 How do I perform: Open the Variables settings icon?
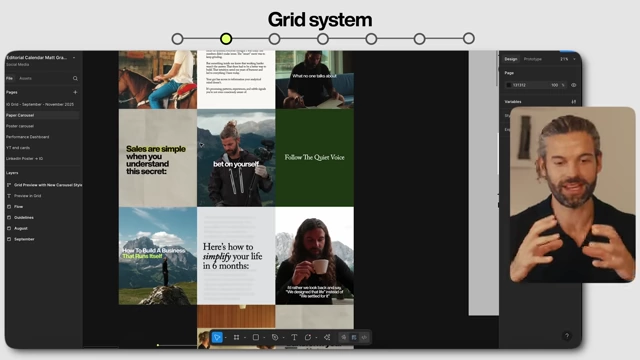573,102
